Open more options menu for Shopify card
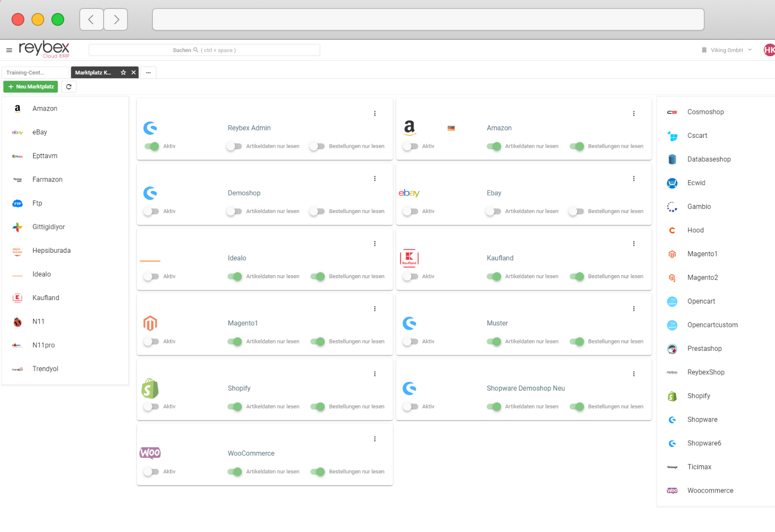775x532 pixels. pyautogui.click(x=375, y=374)
